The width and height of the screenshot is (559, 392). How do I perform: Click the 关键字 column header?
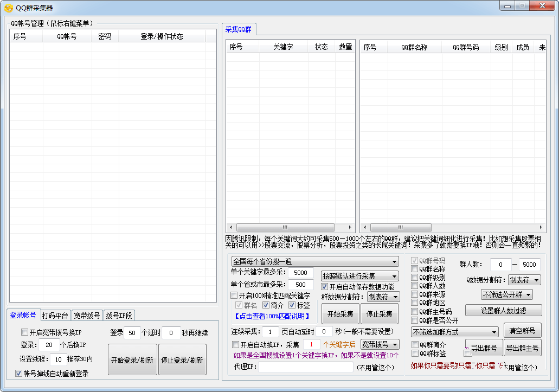click(x=284, y=47)
